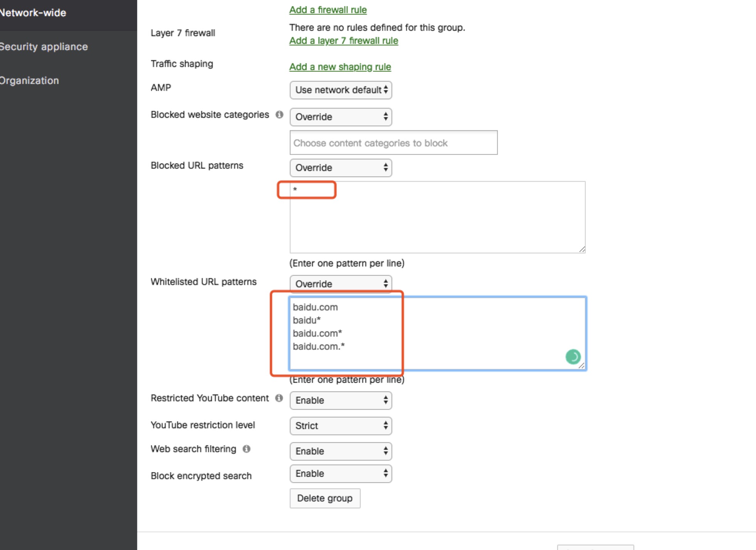Click the 'Choose content categories to block' field
This screenshot has height=550, width=756.
393,143
